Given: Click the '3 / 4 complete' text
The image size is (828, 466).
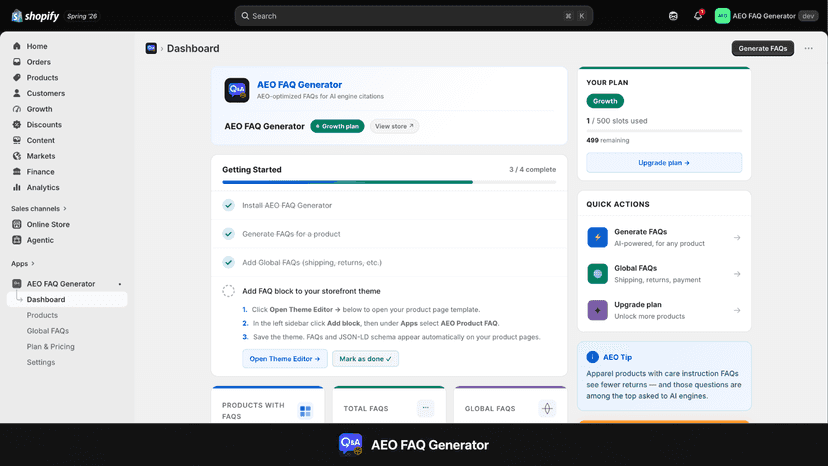Looking at the screenshot, I should [532, 170].
